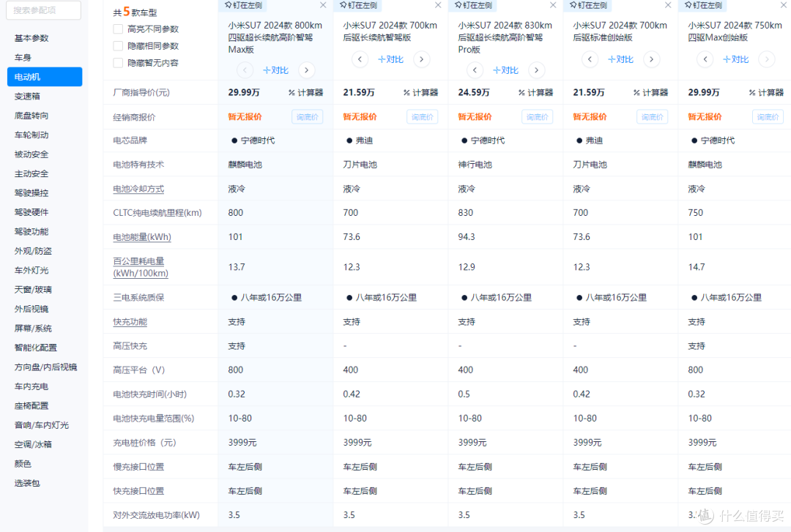Viewport: 791px width, 532px height.
Task: Open the calculator for the 800km Max版
Action: 305,92
